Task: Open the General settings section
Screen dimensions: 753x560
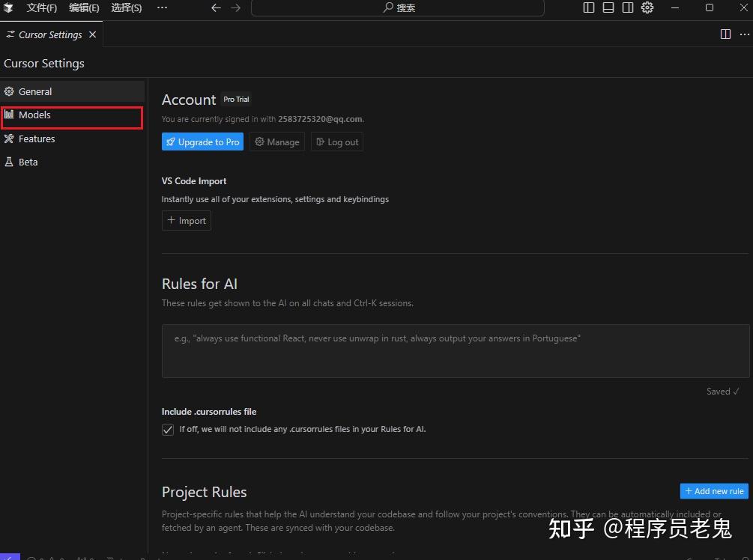Action: pyautogui.click(x=36, y=91)
